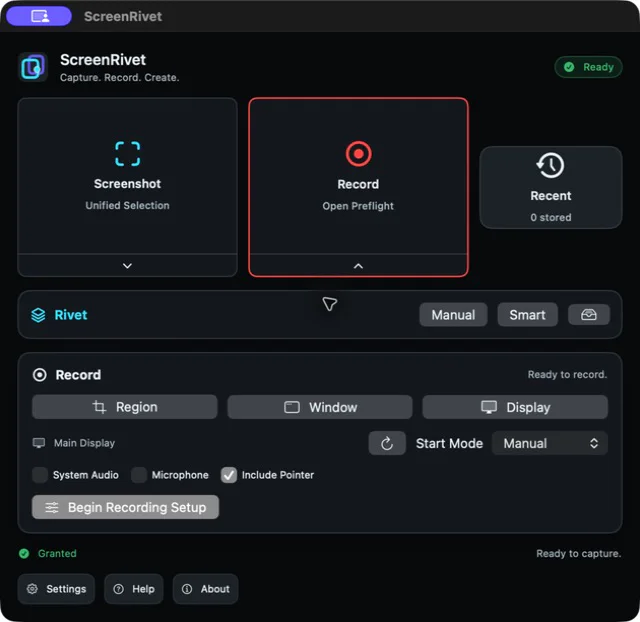Click the Ready status badge

(x=588, y=67)
